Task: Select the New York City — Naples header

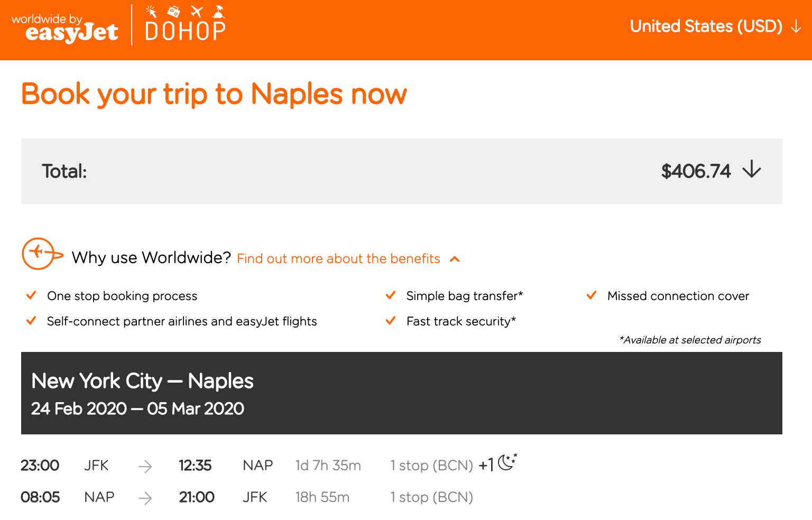Action: 142,381
